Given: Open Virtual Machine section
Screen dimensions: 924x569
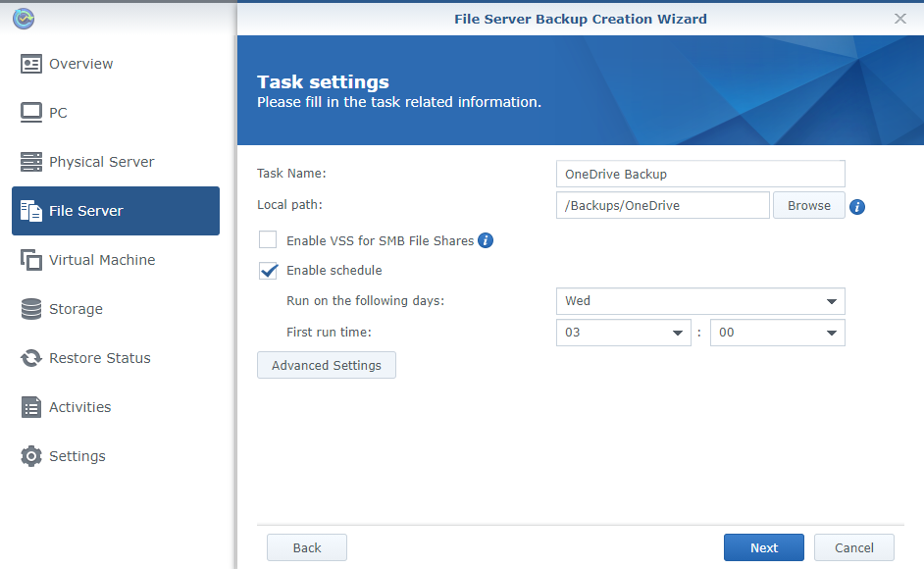Looking at the screenshot, I should pos(116,260).
